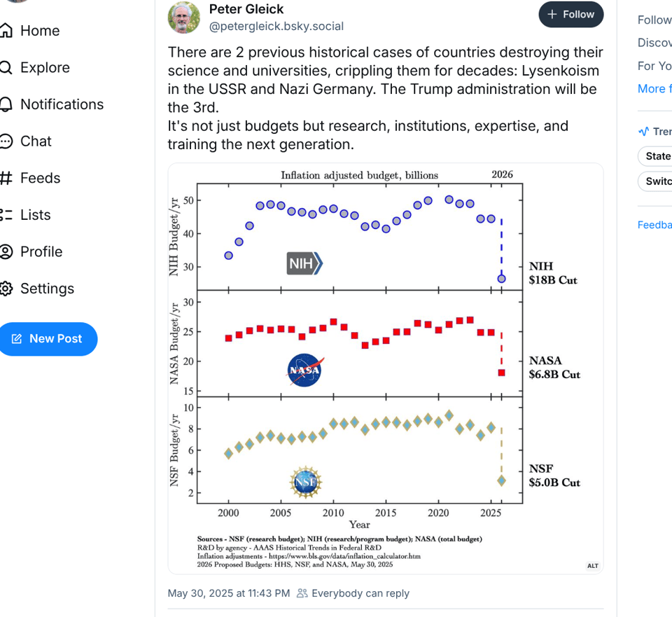Viewport: 672px width, 617px height.
Task: Show the chart's ALT text badge
Action: [x=592, y=566]
